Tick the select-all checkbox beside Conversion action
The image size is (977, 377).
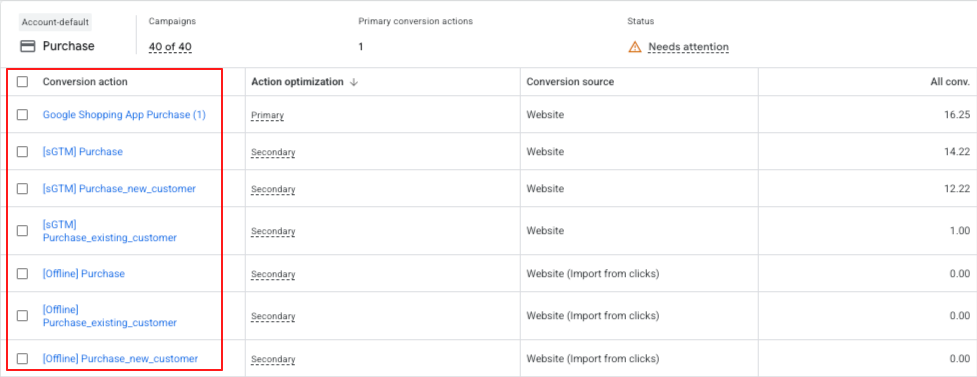pos(22,82)
